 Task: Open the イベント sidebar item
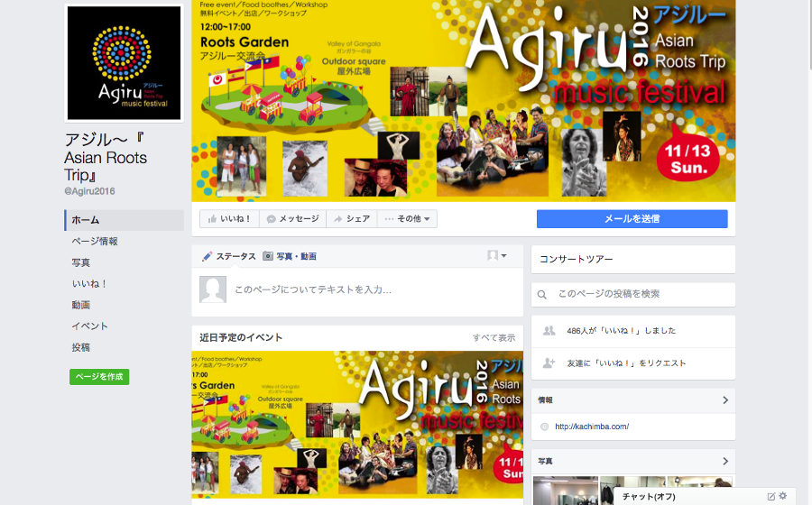point(89,326)
